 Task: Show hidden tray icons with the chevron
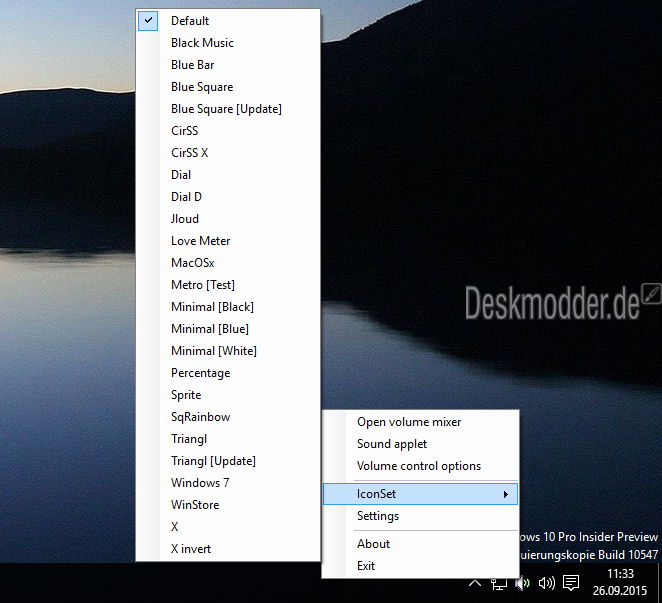tap(474, 583)
